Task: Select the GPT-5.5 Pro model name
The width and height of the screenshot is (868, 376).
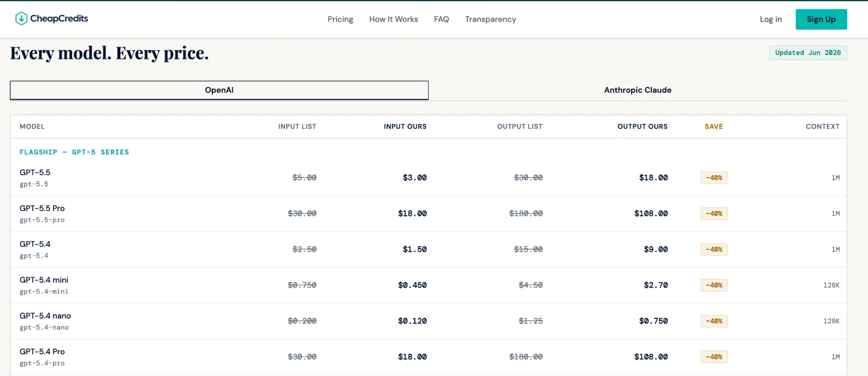Action: pos(42,208)
